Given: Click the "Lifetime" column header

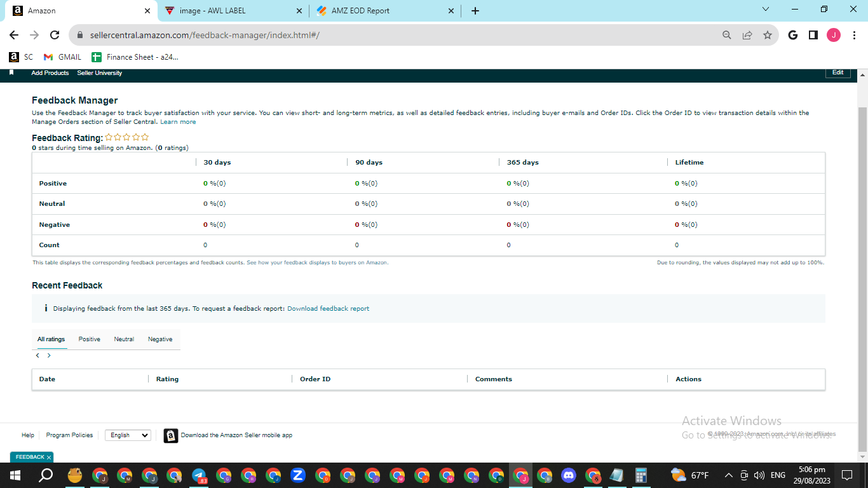Looking at the screenshot, I should coord(689,163).
